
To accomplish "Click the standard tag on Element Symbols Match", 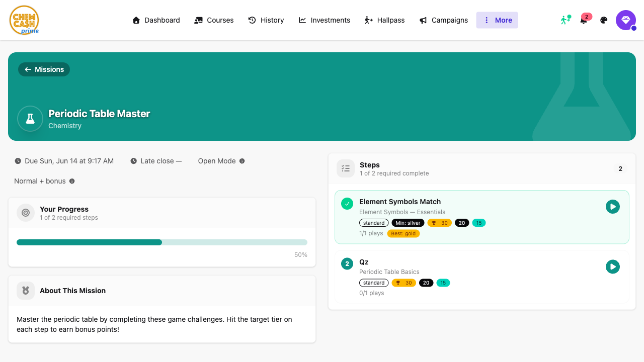I will (374, 223).
